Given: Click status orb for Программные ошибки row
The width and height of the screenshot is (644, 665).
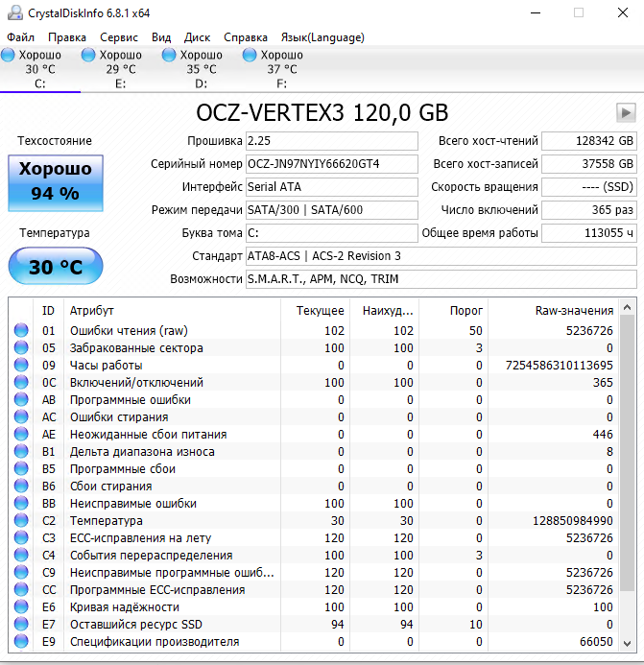Looking at the screenshot, I should point(21,399).
